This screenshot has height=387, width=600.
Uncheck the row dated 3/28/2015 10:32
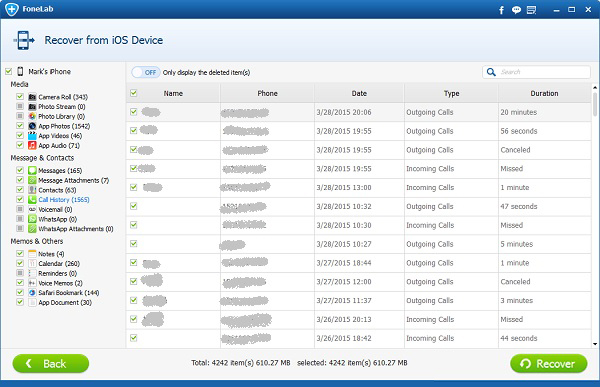pos(134,206)
